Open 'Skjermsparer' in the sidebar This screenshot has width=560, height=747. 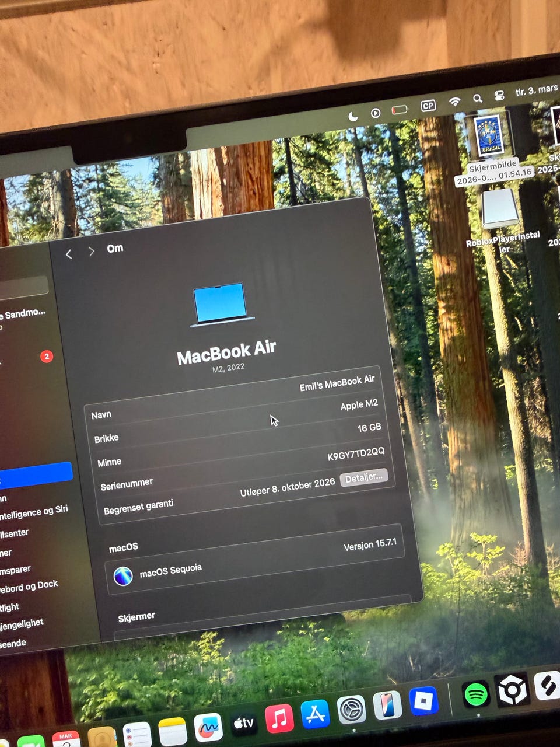point(16,570)
